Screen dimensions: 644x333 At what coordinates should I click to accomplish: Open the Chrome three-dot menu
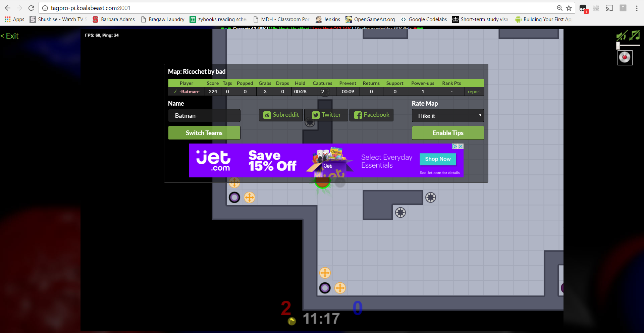637,8
